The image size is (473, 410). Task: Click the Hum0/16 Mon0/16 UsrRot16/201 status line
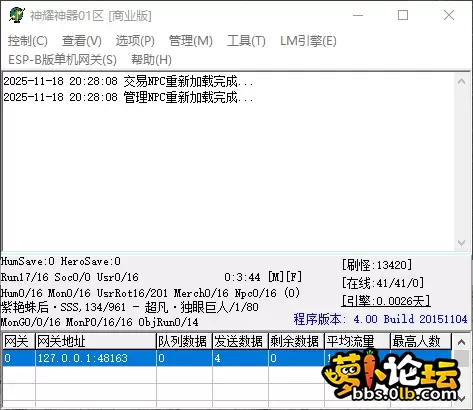point(150,293)
